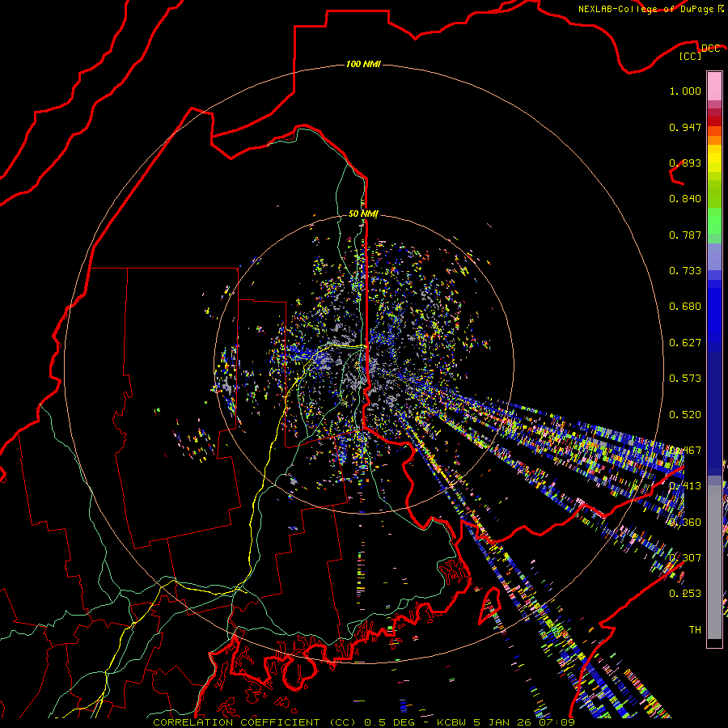Click the 100 NMI range ring label

click(x=363, y=64)
